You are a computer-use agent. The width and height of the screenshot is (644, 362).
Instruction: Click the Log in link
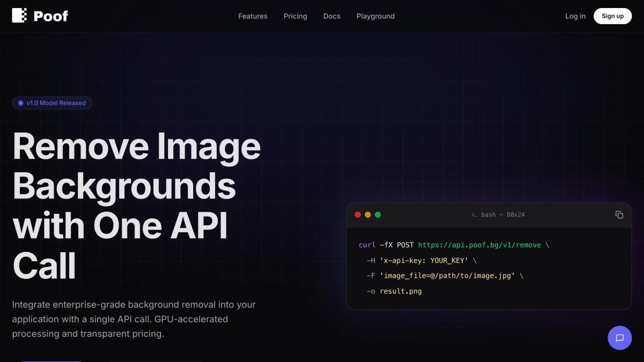[x=575, y=16]
